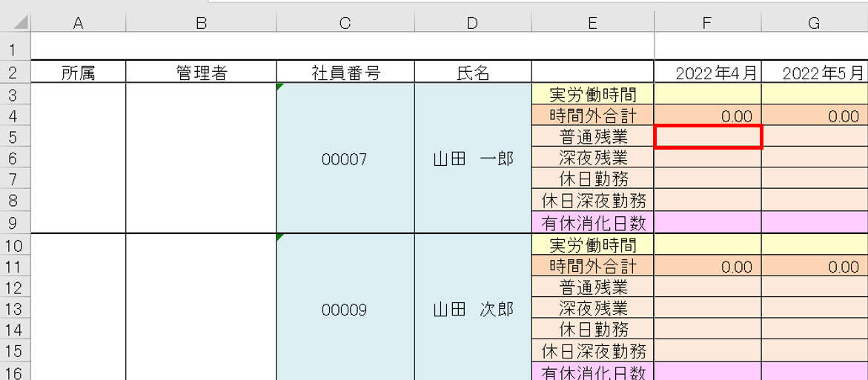Click 実労働時間 label in row 3

point(592,95)
